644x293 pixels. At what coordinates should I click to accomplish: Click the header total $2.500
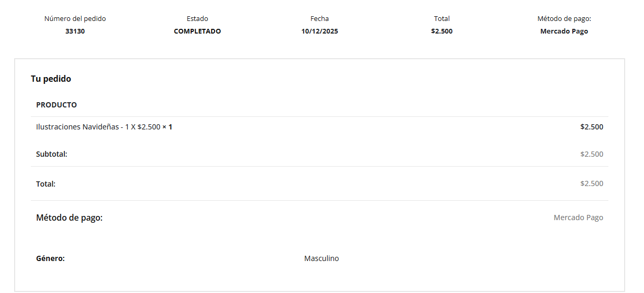click(x=442, y=31)
